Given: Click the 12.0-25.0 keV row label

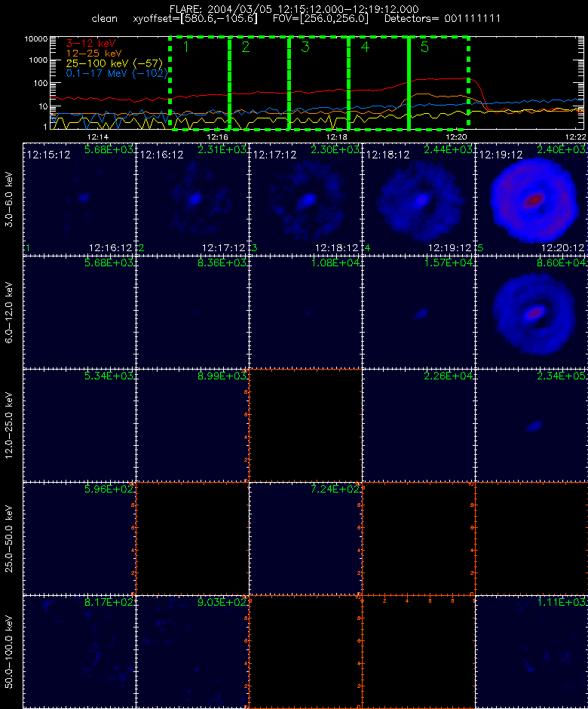Looking at the screenshot, I should tap(9, 425).
